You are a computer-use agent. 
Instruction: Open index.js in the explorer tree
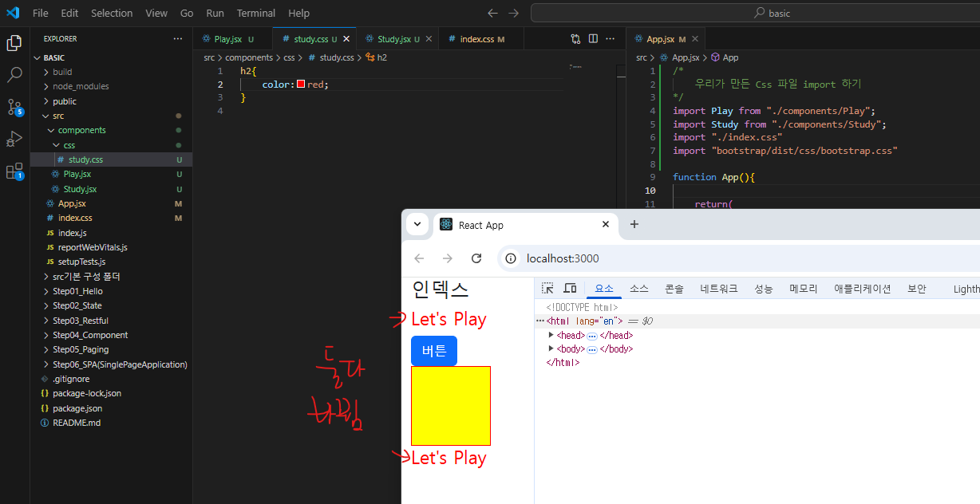[x=111, y=233]
